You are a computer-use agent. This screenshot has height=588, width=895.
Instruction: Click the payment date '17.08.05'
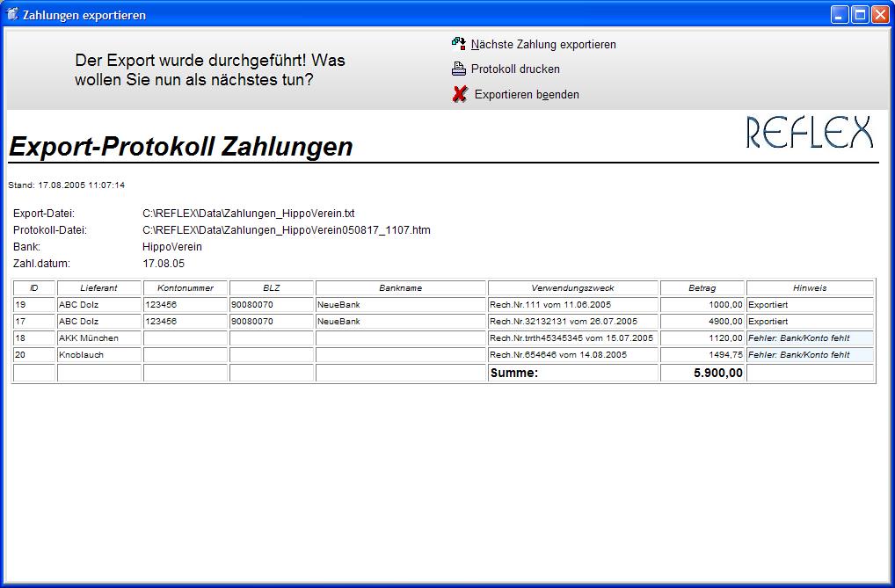[x=164, y=264]
